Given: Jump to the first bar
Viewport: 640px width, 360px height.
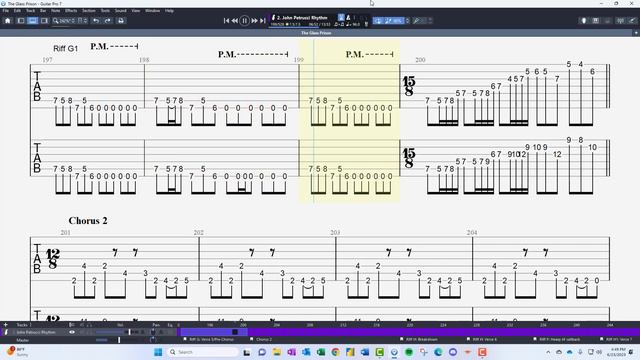Looking at the screenshot, I should 227,20.
